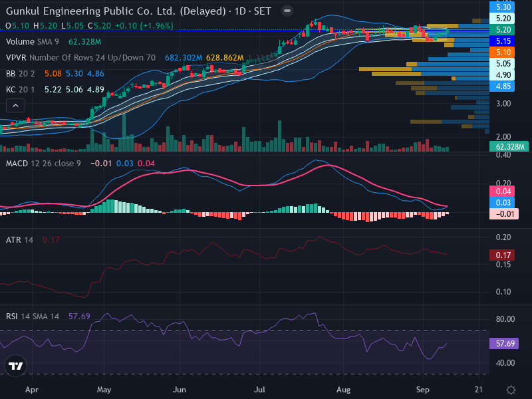532x399 pixels.
Task: Click the pink 0.04 MACD signal label
Action: pos(502,192)
